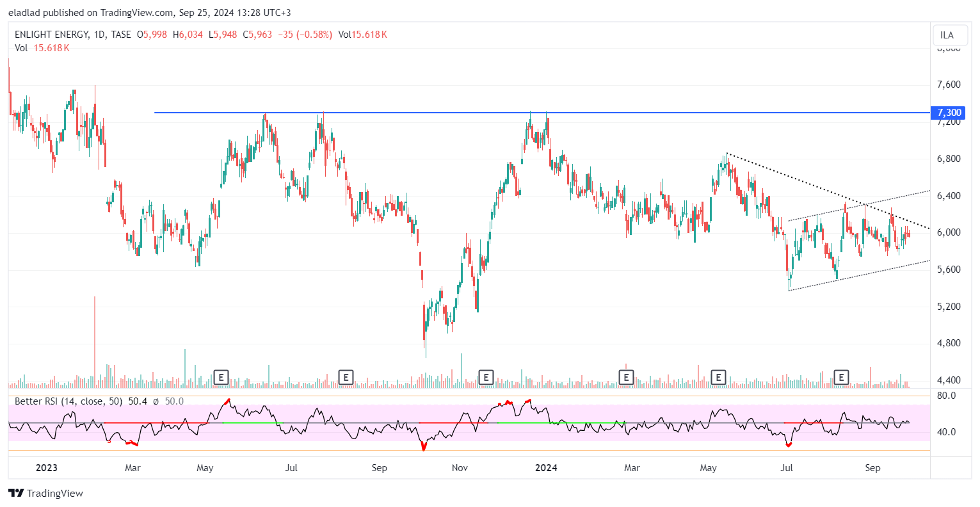Click the Better RSI indicator legend
The width and height of the screenshot is (980, 507).
click(x=99, y=401)
